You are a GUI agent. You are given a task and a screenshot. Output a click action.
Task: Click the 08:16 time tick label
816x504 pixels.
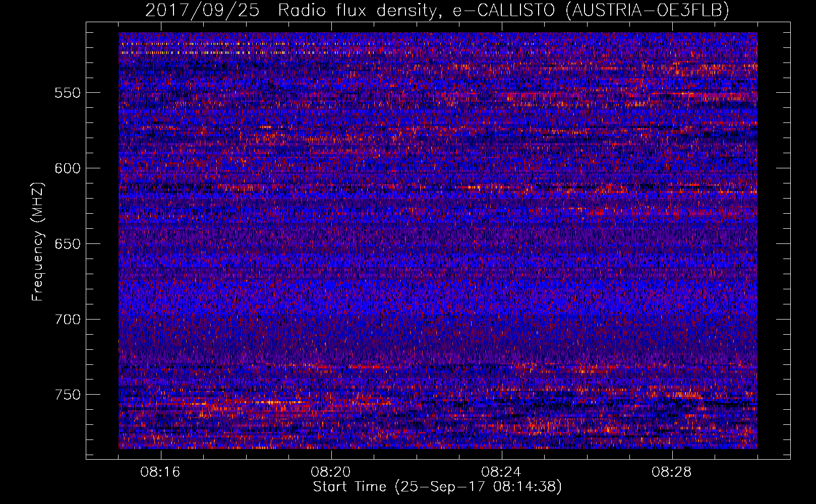(x=160, y=472)
